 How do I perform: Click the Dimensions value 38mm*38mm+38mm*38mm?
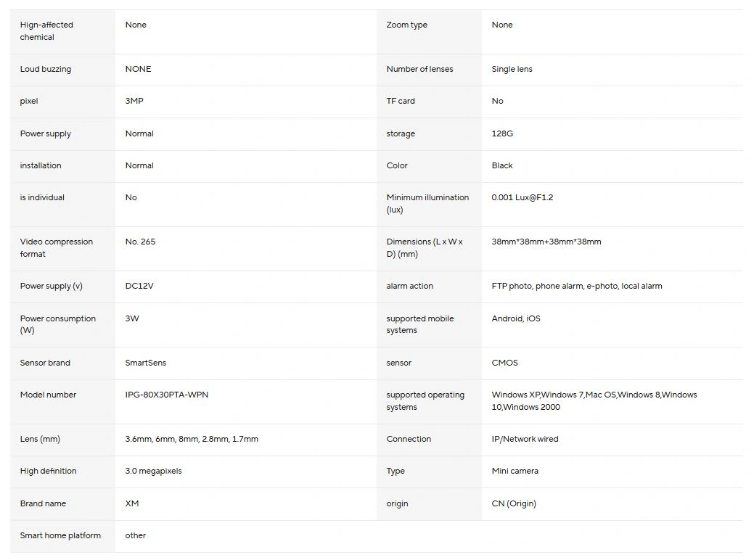(546, 242)
